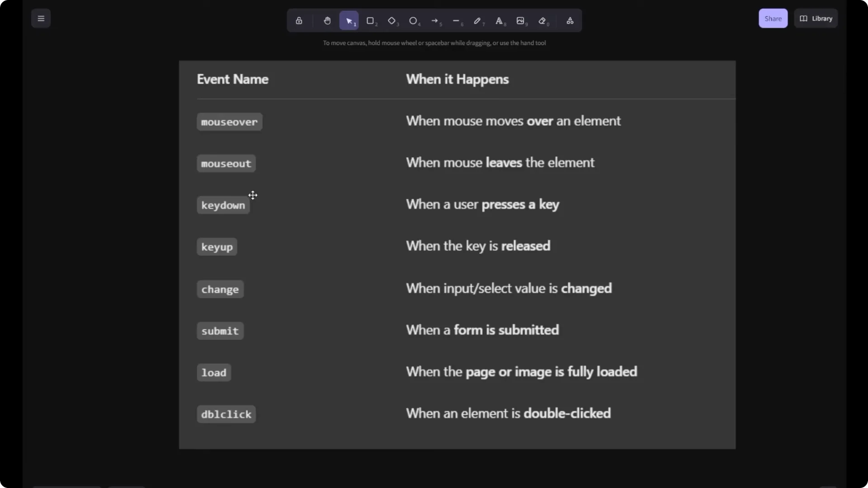The image size is (868, 488).
Task: Select the freehand Draw tool
Action: coord(478,20)
